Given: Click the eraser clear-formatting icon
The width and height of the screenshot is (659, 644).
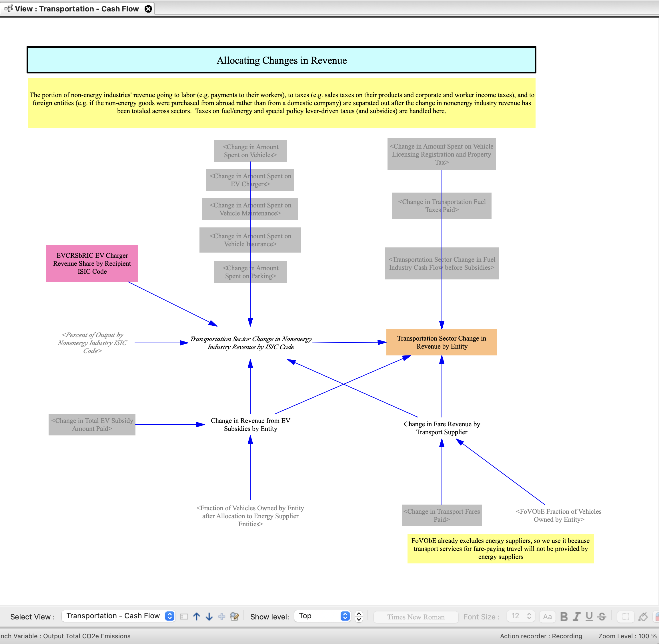Looking at the screenshot, I should pyautogui.click(x=643, y=617).
